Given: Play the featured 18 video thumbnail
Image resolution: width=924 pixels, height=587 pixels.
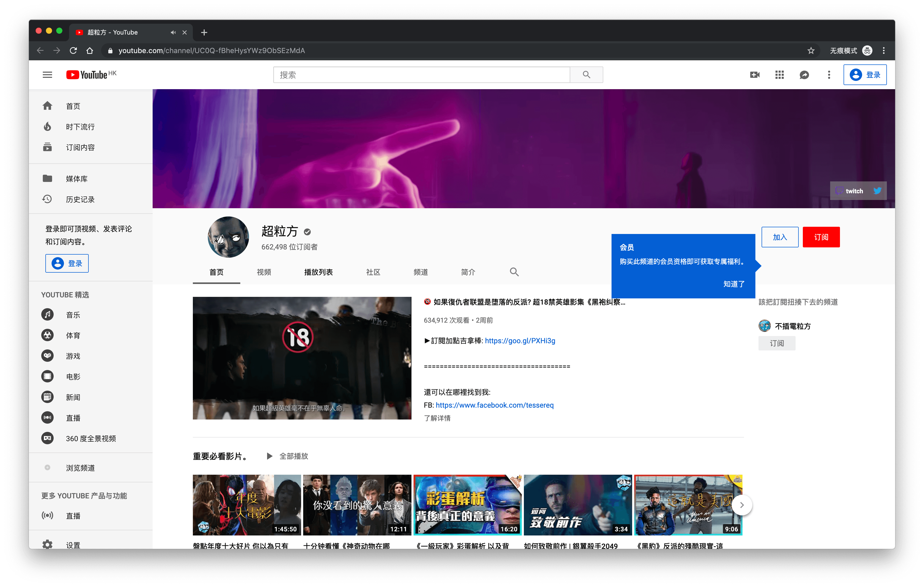Looking at the screenshot, I should (302, 358).
